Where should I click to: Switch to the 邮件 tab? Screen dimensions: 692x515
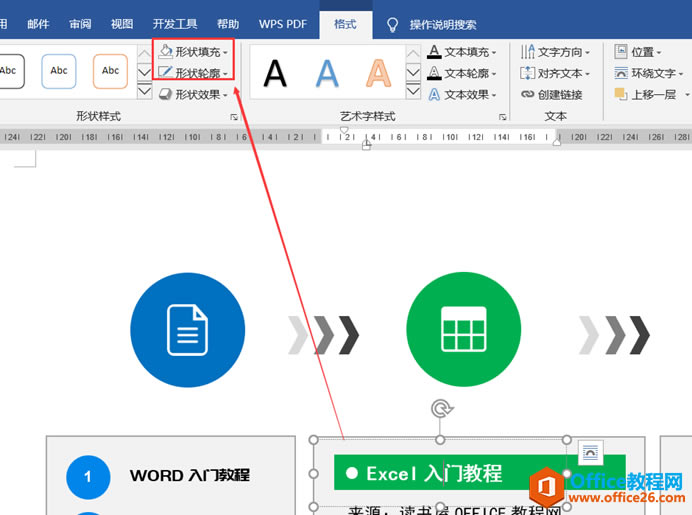point(38,24)
